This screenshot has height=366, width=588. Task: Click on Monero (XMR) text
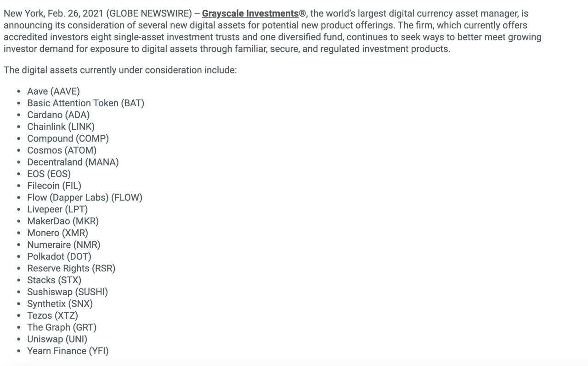pos(57,233)
